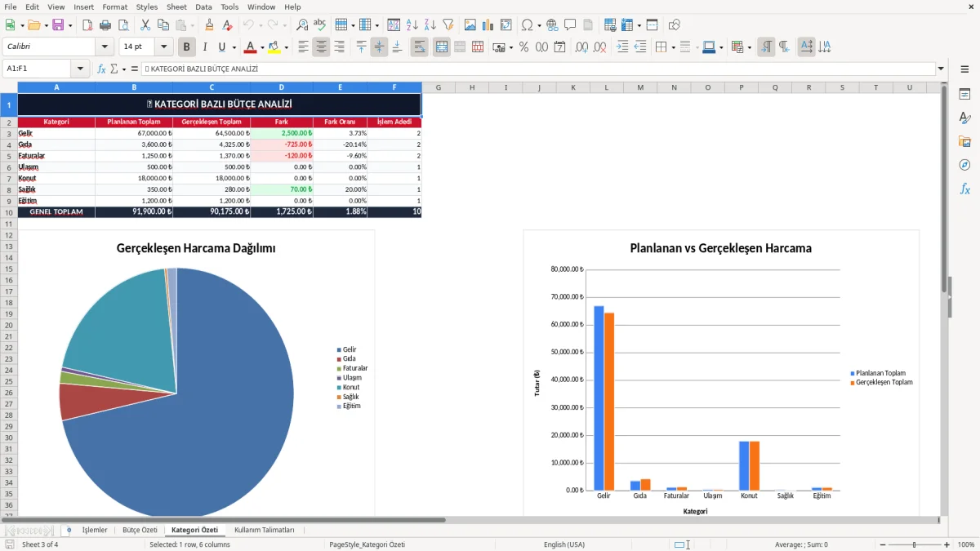Toggle Wrap Text button
This screenshot has height=551, width=980.
pos(420,47)
